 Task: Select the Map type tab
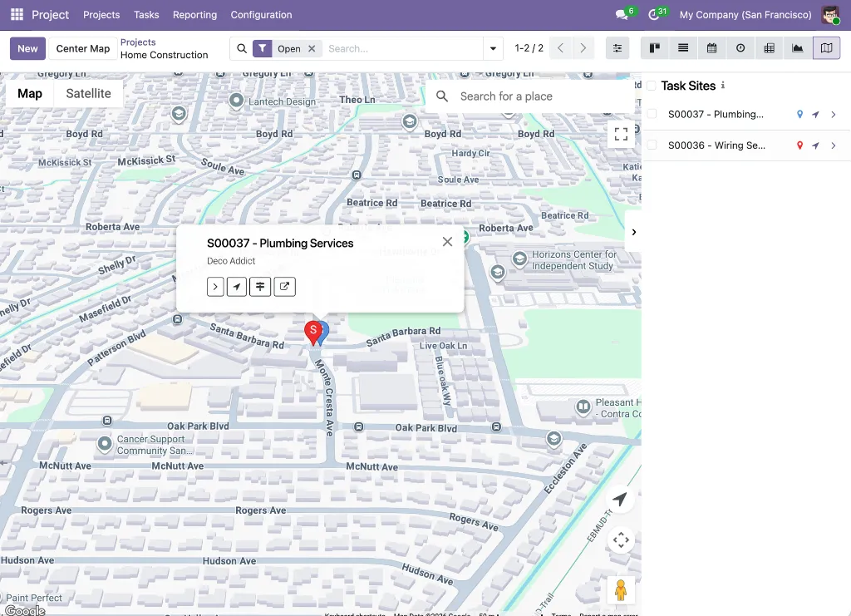30,93
